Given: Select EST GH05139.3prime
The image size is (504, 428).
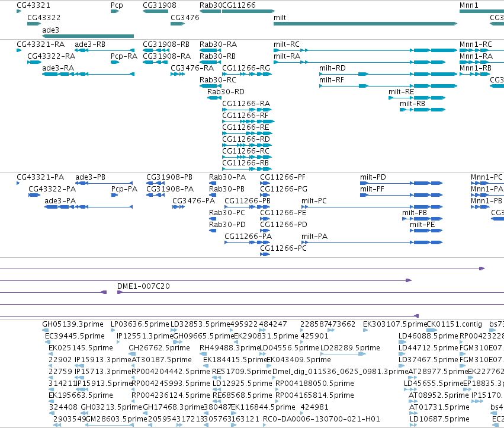Looking at the screenshot, I should [x=73, y=324].
